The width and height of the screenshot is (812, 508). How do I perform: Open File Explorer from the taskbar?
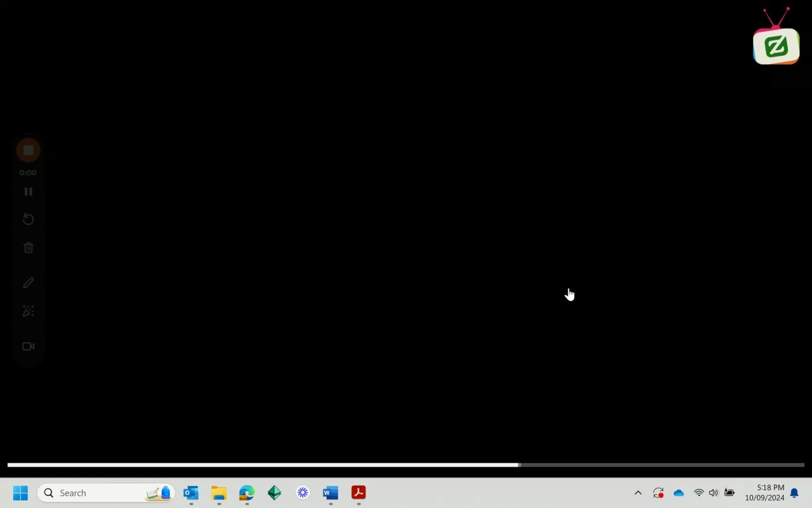(219, 493)
